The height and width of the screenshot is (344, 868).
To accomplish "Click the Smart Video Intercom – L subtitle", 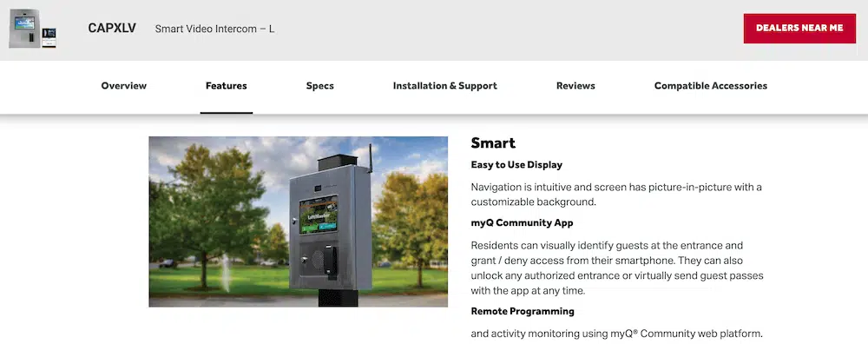I will (x=214, y=29).
